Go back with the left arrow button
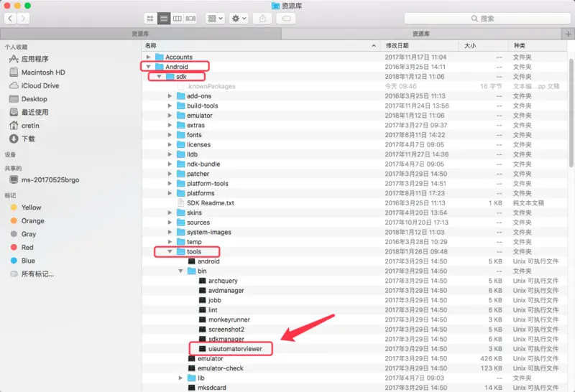Screen dimensions: 575x392 [10, 19]
